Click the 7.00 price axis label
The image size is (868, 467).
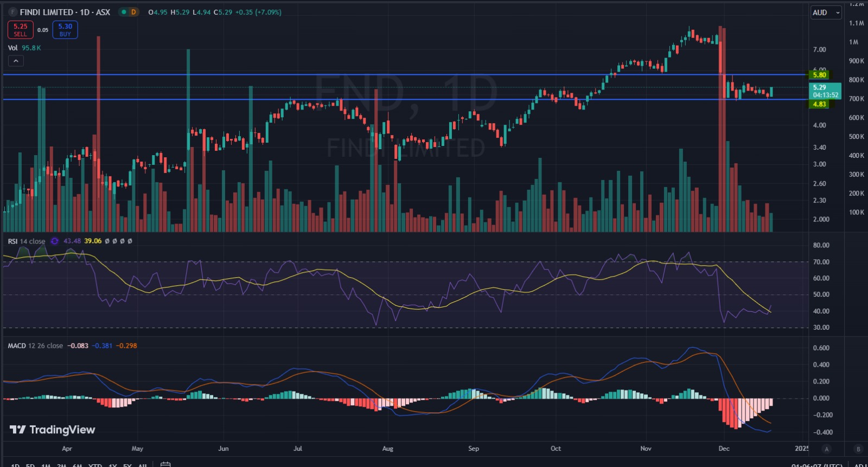pos(819,49)
